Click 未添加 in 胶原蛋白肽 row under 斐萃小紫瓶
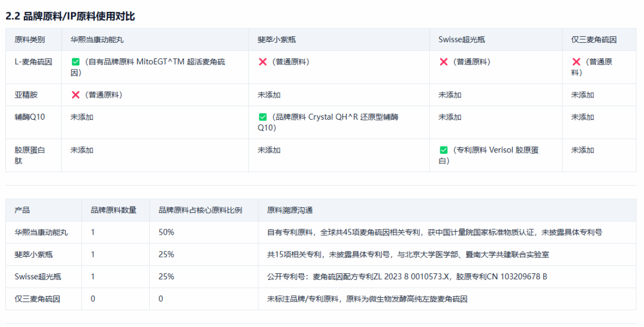 pos(269,150)
